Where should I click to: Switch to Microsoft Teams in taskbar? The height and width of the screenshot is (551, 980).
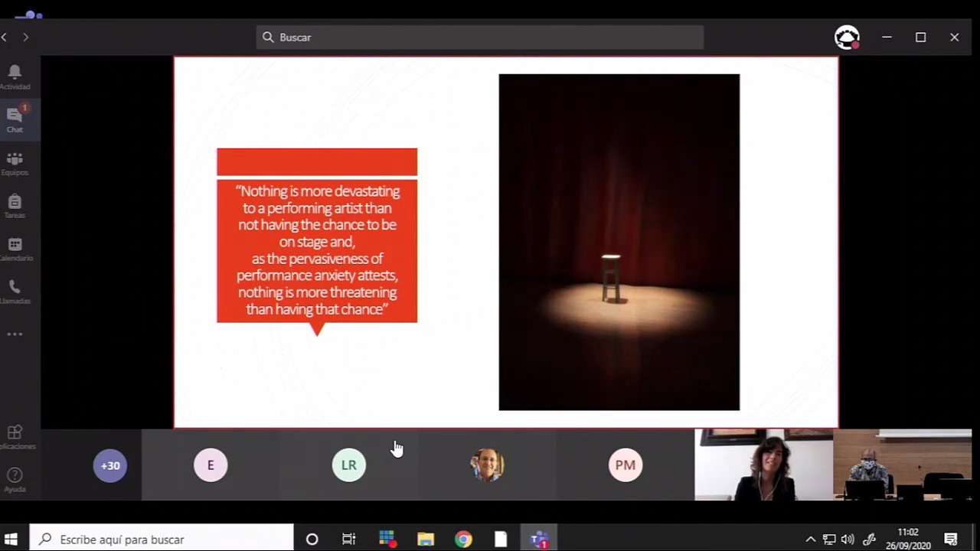click(x=539, y=540)
